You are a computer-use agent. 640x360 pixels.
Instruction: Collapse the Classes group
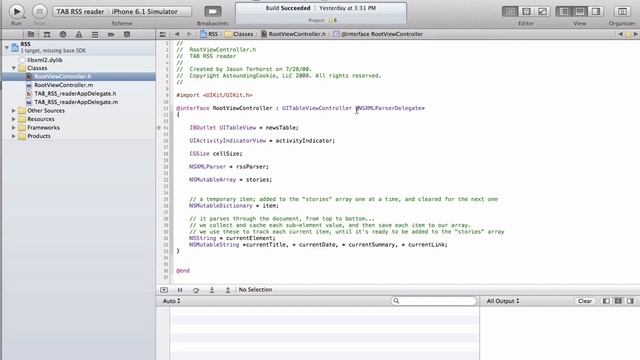14,68
